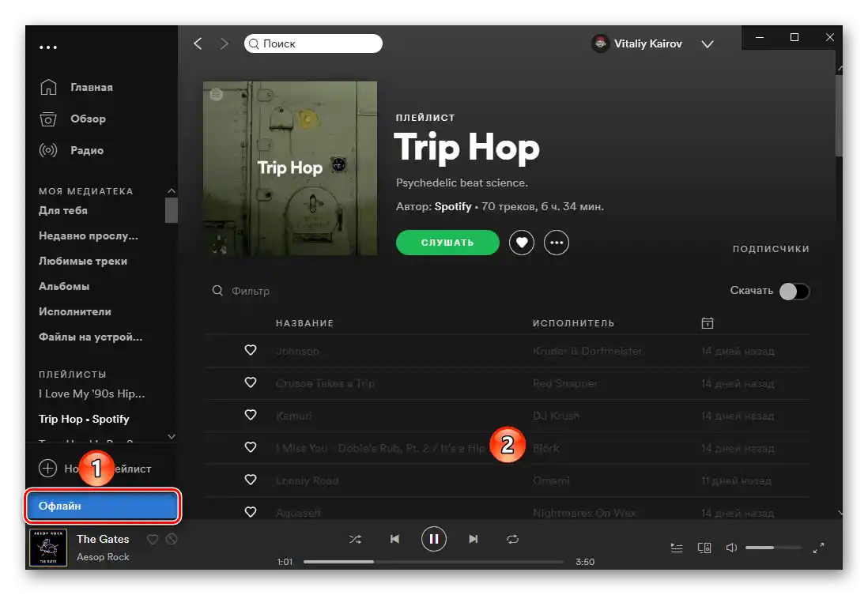Like the track Kemuri with its heart
Screen dimensions: 868x595
click(x=251, y=415)
